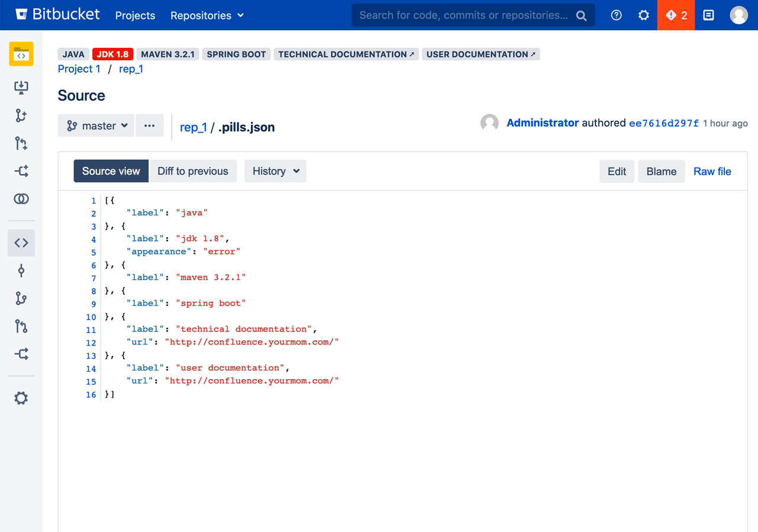Viewport: 758px width, 532px height.
Task: Click the Bitbucket logo
Action: [57, 15]
